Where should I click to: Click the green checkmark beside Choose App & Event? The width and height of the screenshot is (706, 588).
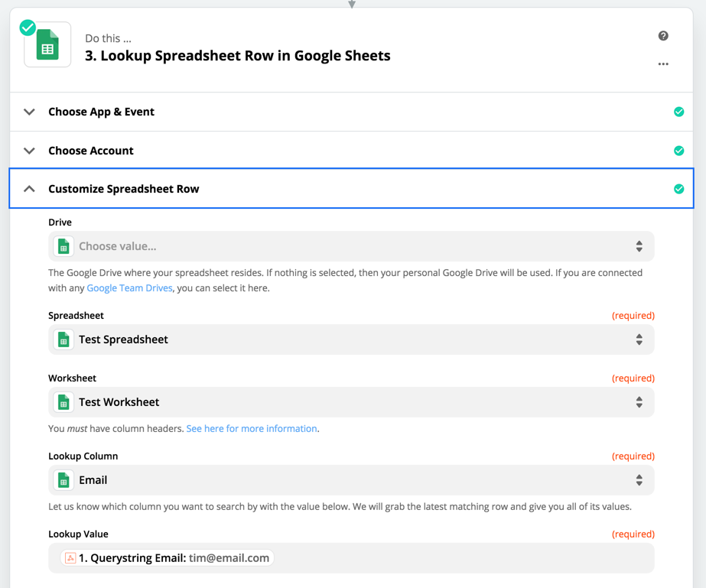(x=678, y=112)
